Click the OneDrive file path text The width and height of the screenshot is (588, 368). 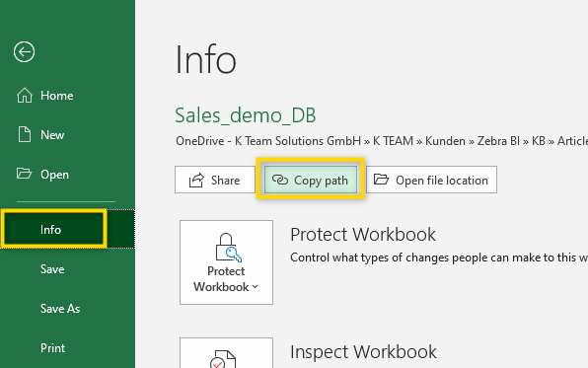(382, 141)
